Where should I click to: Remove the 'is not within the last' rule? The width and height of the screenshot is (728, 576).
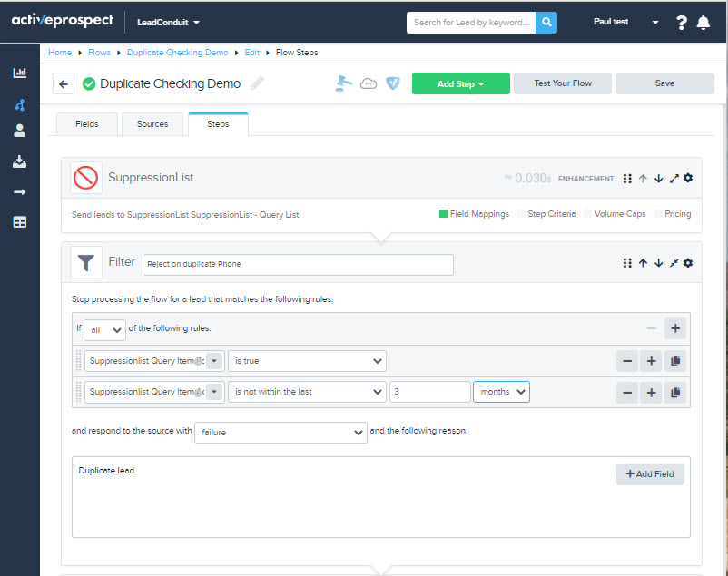click(x=627, y=393)
